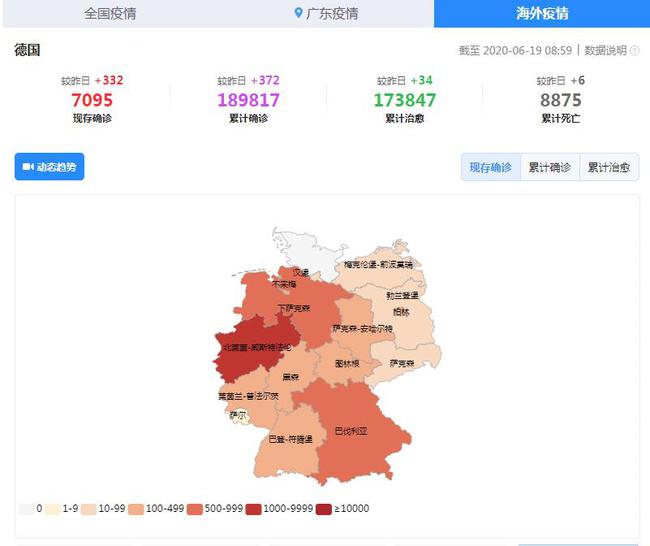Image resolution: width=650 pixels, height=546 pixels.
Task: Select 黑森 region on the map
Action: [290, 375]
